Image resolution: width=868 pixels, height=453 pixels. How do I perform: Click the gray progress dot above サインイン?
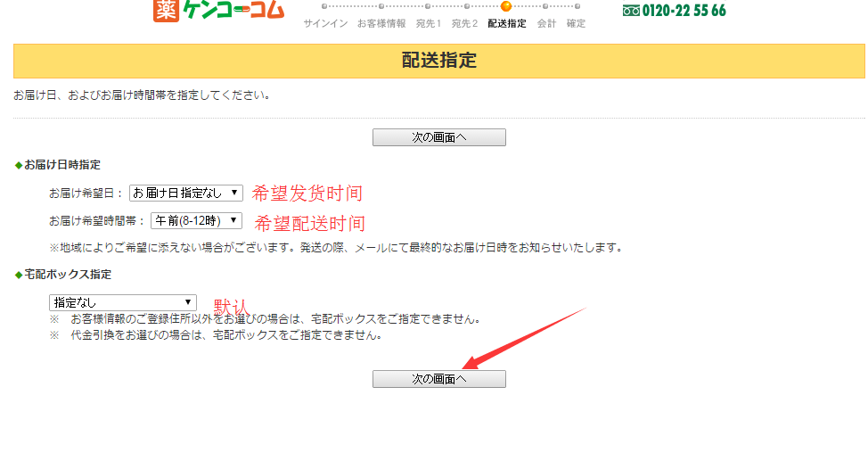tap(325, 6)
